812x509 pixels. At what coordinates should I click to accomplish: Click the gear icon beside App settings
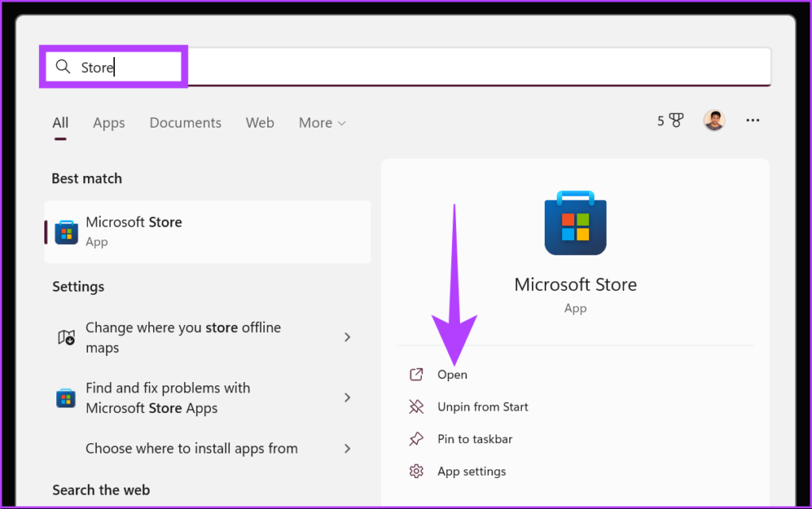(x=416, y=471)
